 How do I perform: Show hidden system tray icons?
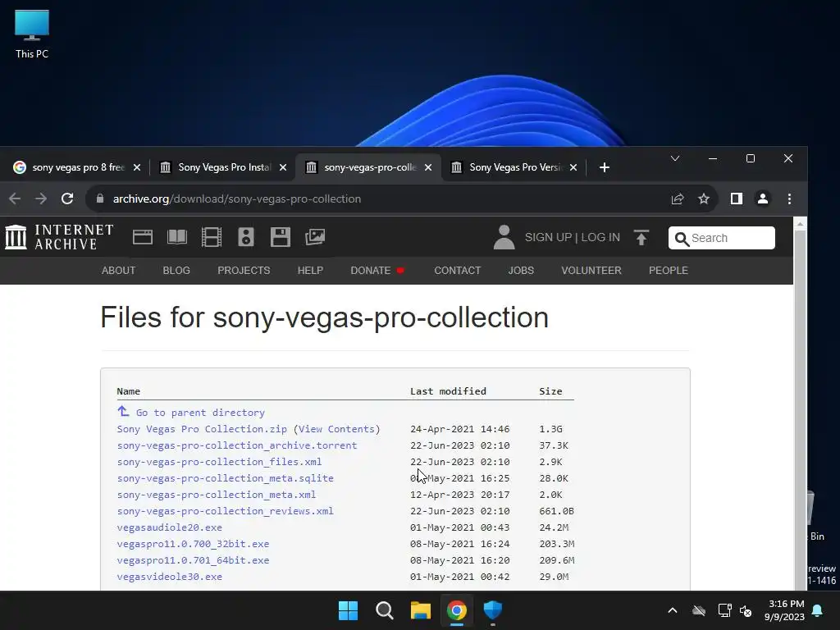pos(673,610)
